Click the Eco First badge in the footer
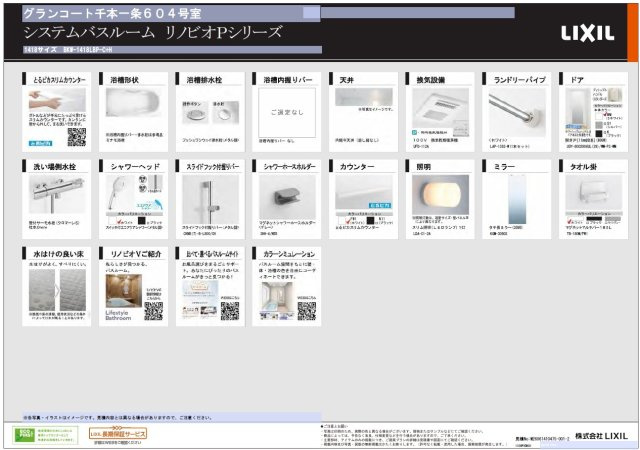Viewport: 640px width, 450px height. click(45, 435)
